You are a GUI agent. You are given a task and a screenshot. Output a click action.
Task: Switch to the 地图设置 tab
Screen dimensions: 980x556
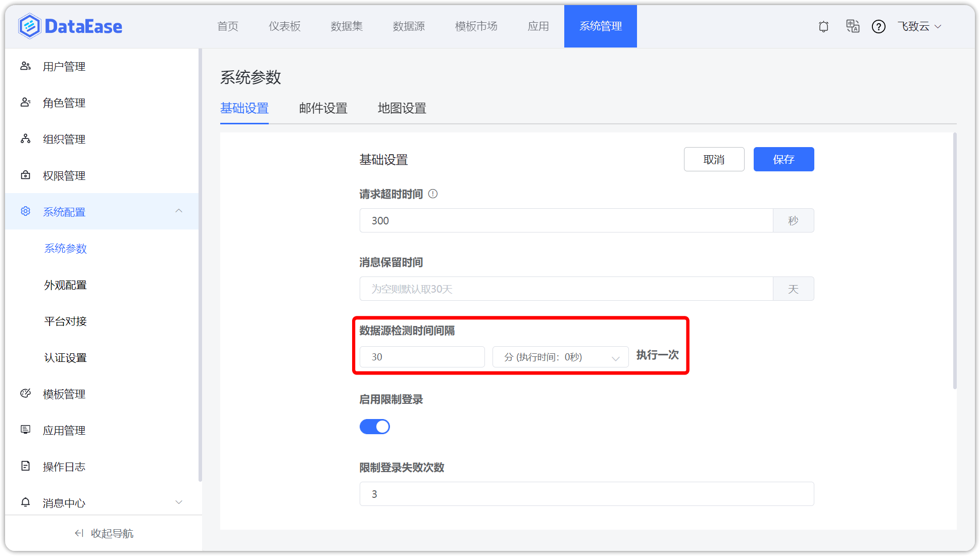click(x=402, y=108)
